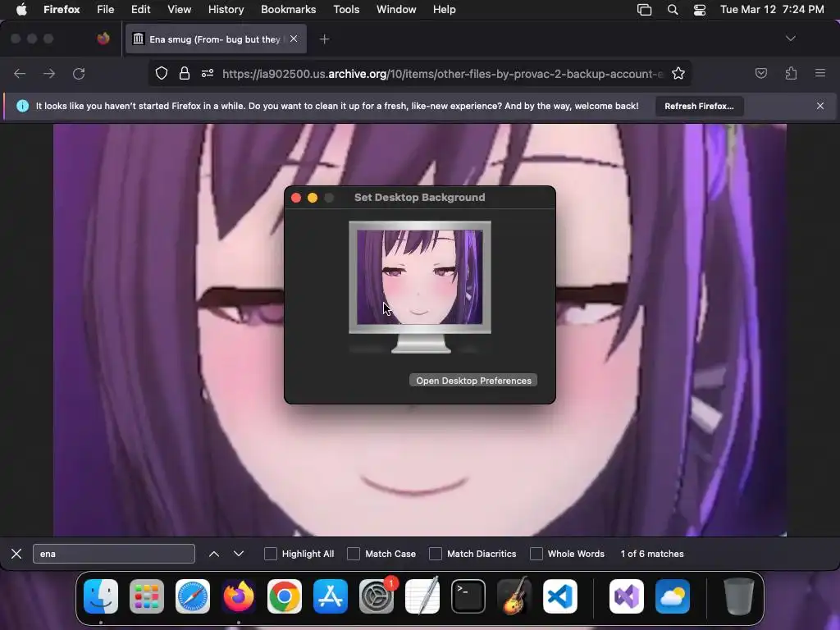Close the Set Desktop Background dialog
Image resolution: width=840 pixels, height=630 pixels.
point(295,198)
